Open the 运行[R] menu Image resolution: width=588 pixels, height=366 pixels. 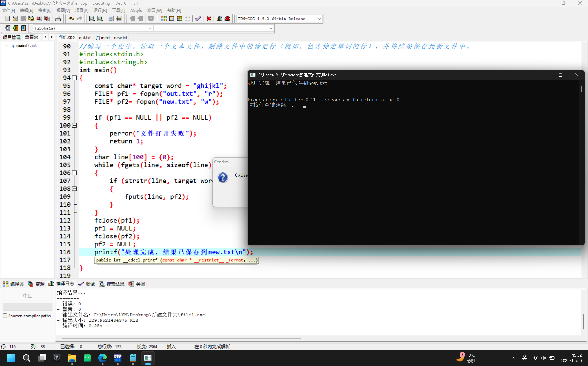100,10
